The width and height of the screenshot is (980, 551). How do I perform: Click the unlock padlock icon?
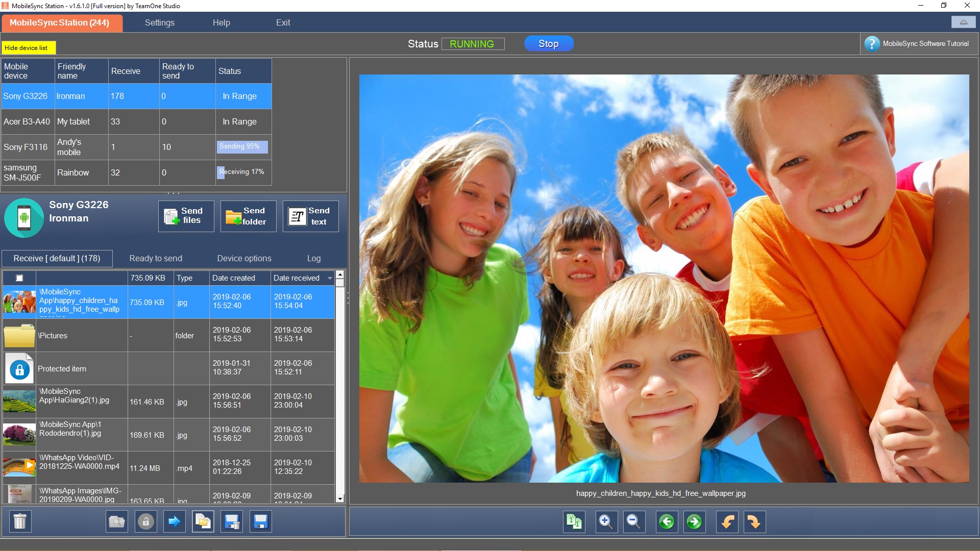(145, 521)
